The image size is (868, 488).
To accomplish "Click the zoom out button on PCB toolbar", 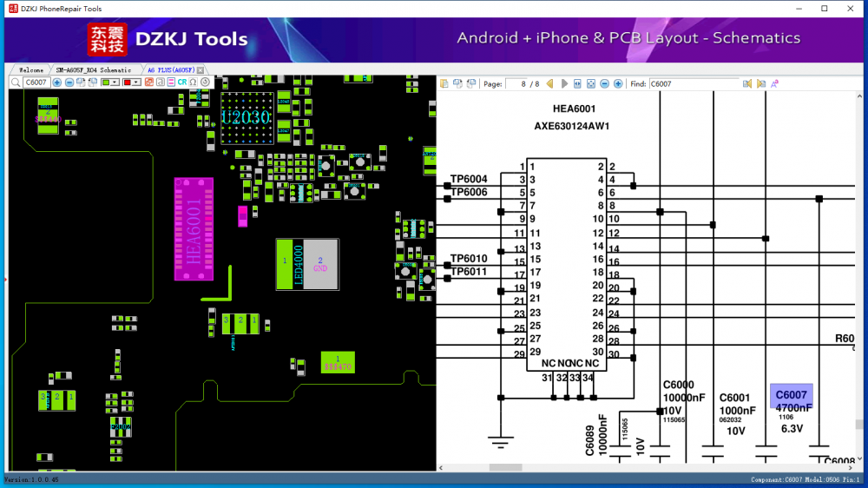I will [69, 82].
